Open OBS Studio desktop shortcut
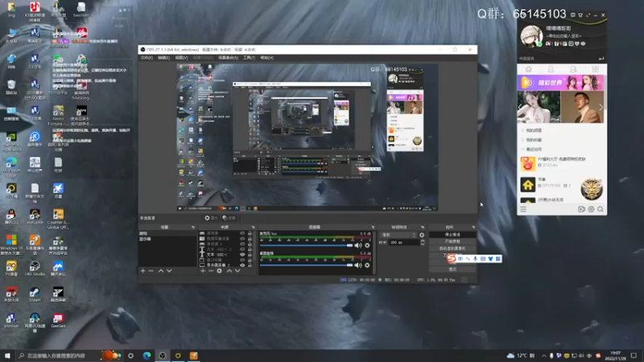Image resolution: width=644 pixels, height=362 pixels. [35, 269]
